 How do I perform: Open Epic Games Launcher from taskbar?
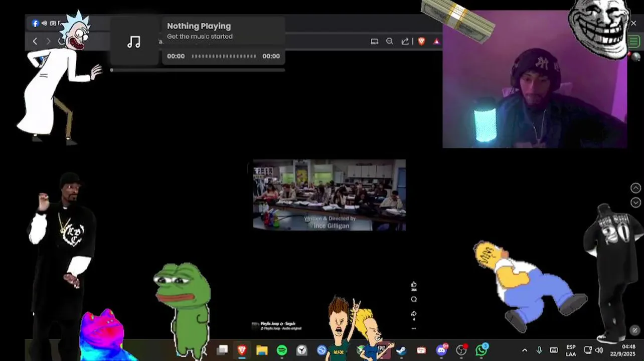(382, 349)
